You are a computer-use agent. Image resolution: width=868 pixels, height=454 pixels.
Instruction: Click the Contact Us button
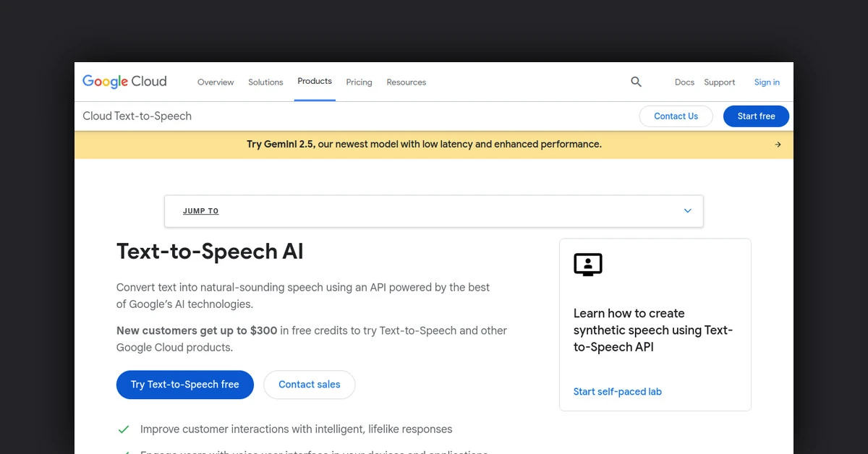click(676, 116)
